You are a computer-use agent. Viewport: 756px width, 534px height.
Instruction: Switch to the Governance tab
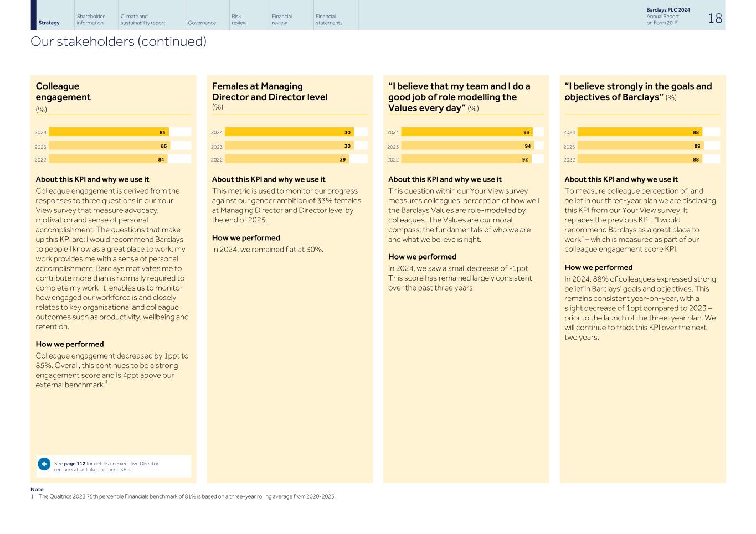tap(202, 23)
